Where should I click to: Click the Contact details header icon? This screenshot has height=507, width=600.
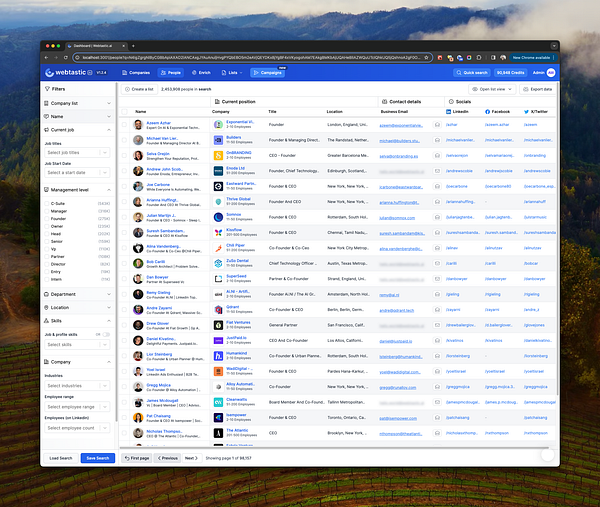[x=385, y=102]
